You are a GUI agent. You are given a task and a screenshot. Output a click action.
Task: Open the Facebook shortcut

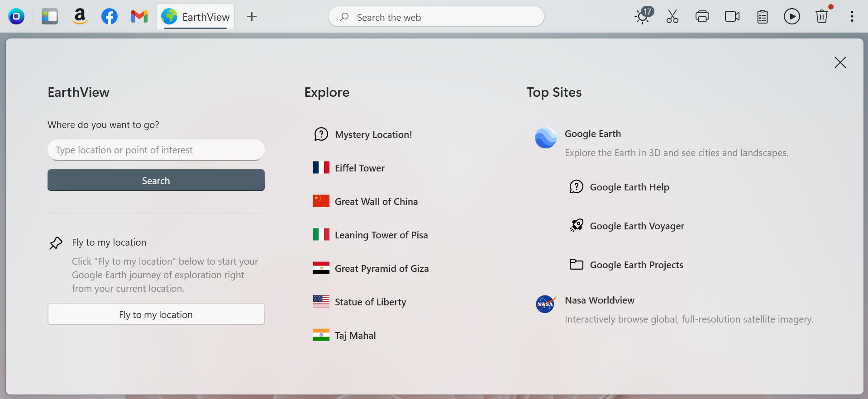[110, 17]
